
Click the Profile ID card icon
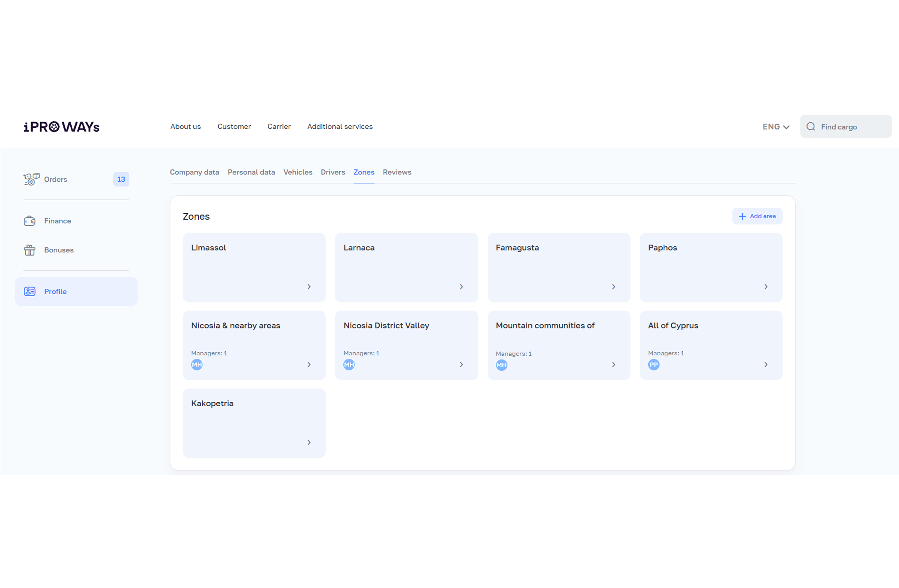pyautogui.click(x=29, y=292)
